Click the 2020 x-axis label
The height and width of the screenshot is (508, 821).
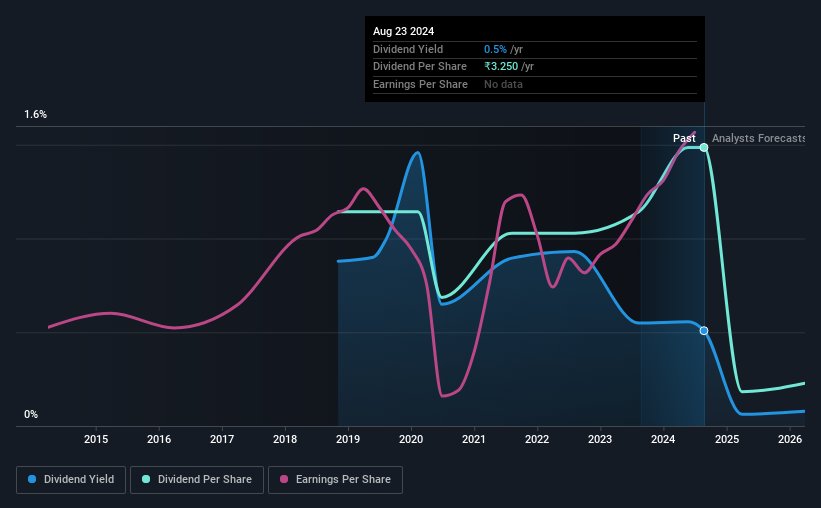[x=411, y=439]
